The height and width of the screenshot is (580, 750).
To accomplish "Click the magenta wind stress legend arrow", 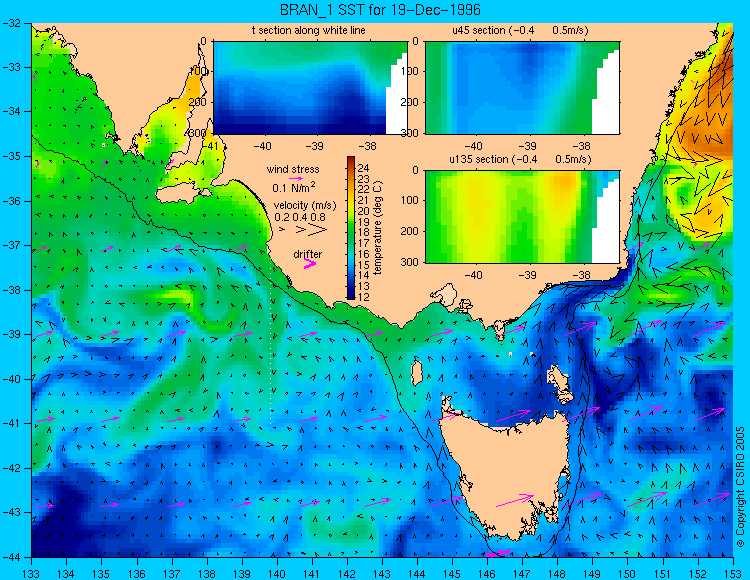I will 296,178.
